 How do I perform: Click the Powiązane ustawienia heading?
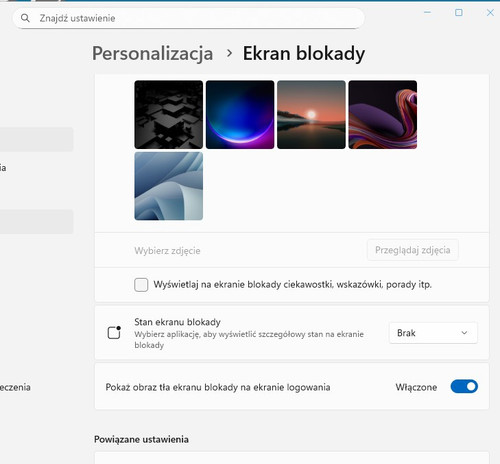pos(141,439)
